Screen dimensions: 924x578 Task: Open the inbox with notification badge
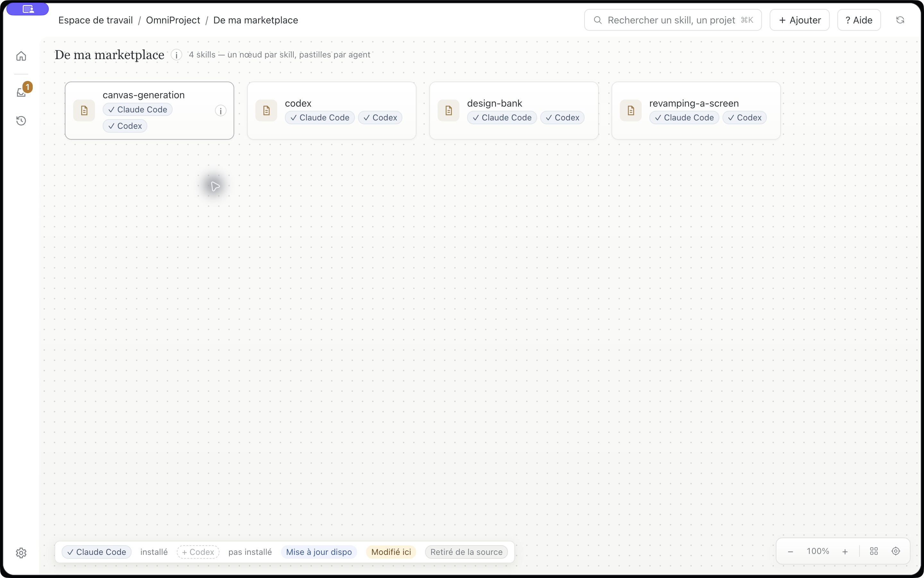tap(21, 92)
